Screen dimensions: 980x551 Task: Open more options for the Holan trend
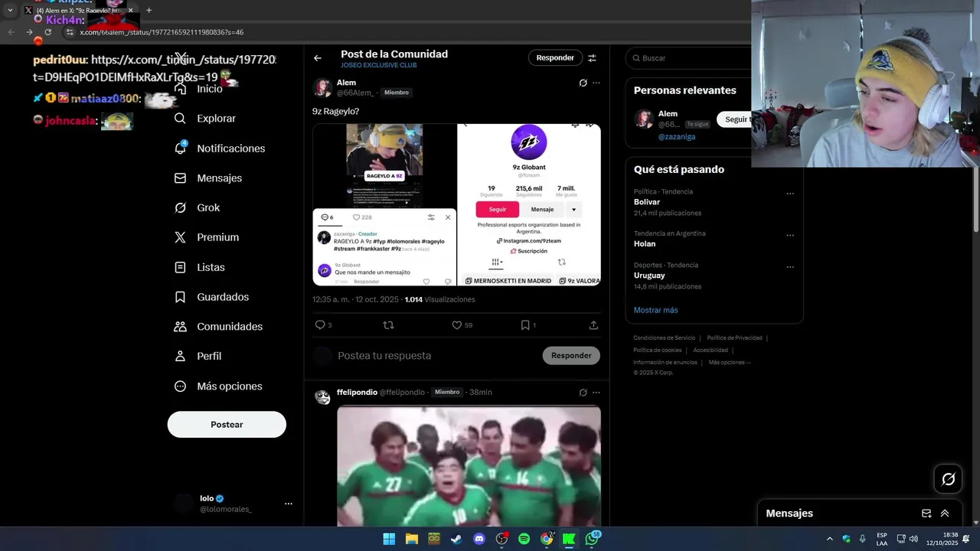(x=790, y=236)
